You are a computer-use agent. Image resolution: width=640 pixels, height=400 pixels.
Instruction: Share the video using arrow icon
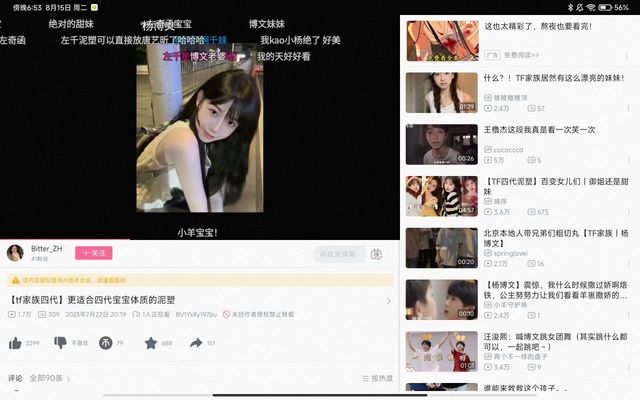coord(196,343)
